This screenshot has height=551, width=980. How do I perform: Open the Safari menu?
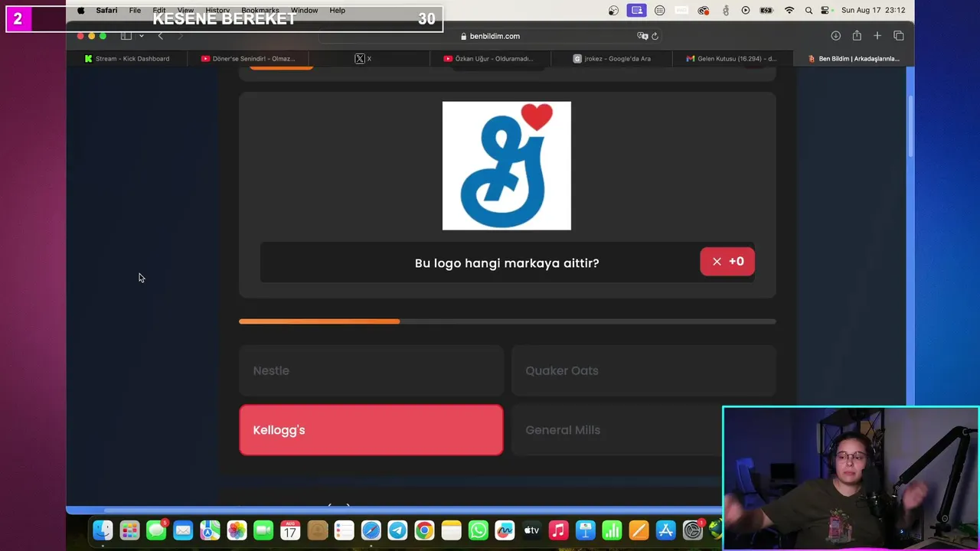click(106, 11)
